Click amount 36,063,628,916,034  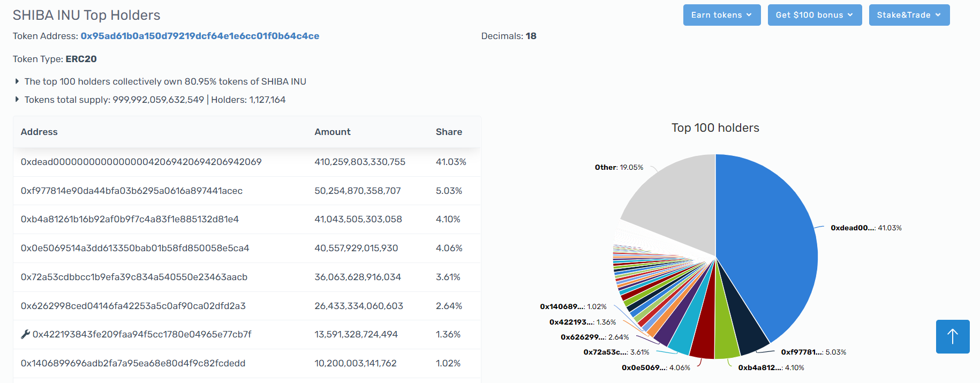point(358,277)
